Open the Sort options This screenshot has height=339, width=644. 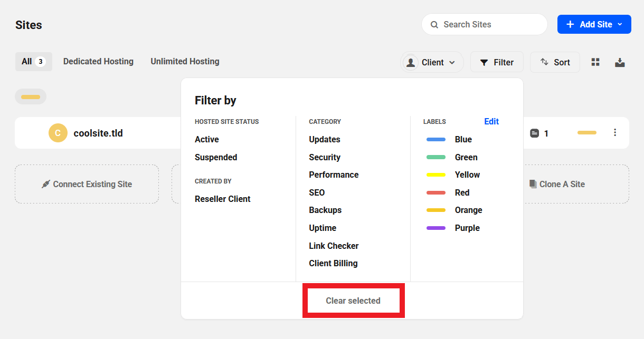coord(555,62)
